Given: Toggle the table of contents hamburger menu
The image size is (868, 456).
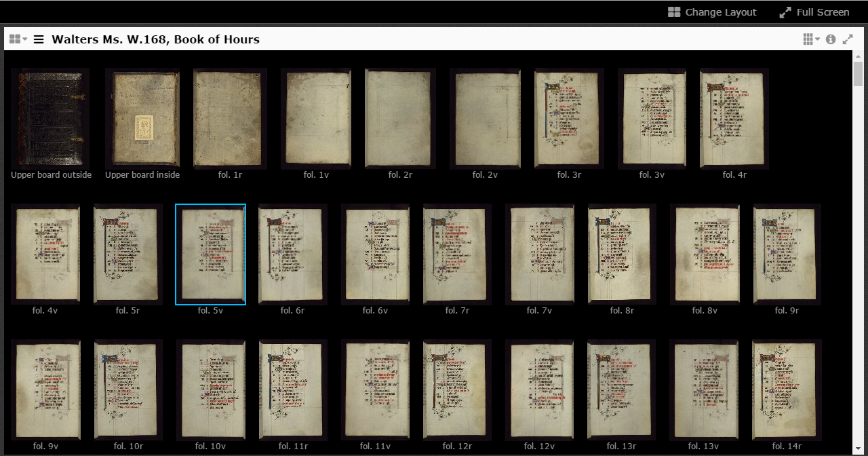Looking at the screenshot, I should tap(39, 39).
